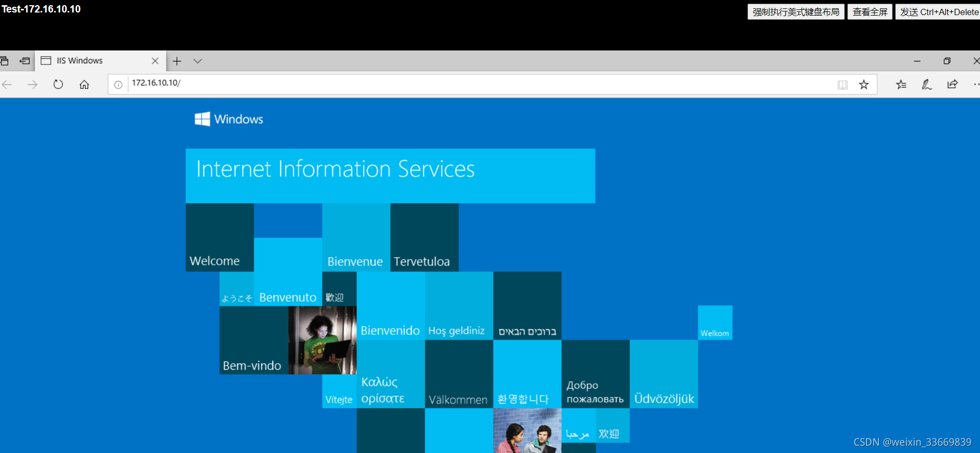Image resolution: width=980 pixels, height=453 pixels.
Task: Click the 强制执行美式键盘布局 button
Action: coord(796,12)
